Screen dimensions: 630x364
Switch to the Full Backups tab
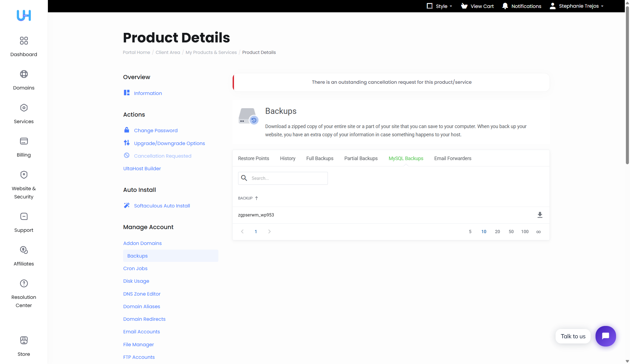320,158
